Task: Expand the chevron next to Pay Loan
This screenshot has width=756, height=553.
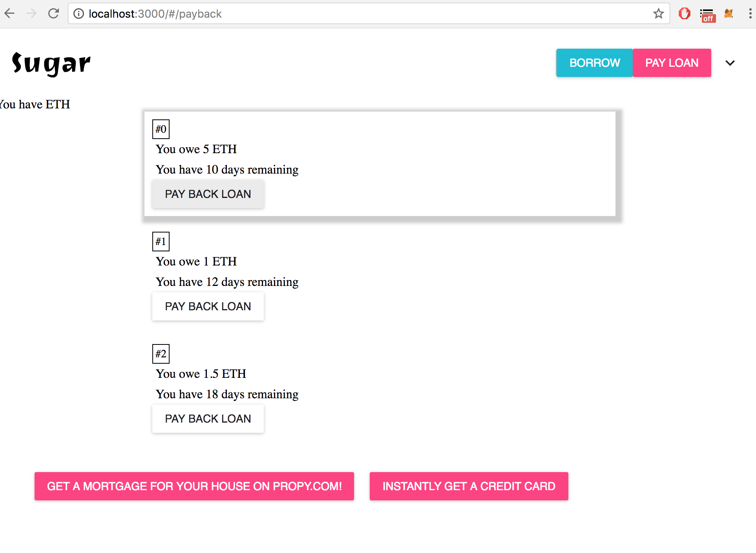Action: pyautogui.click(x=730, y=63)
